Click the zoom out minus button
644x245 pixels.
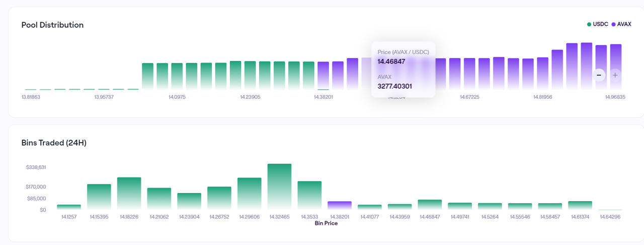[599, 75]
